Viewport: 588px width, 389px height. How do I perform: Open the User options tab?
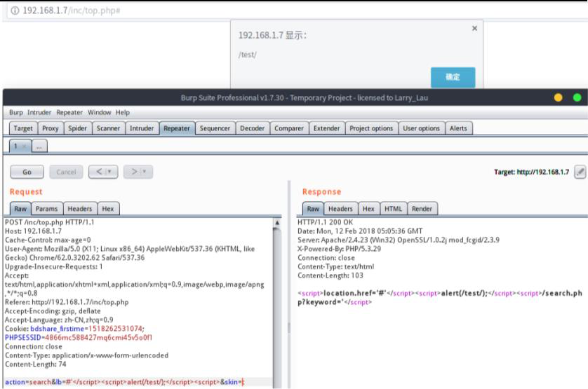tap(421, 128)
